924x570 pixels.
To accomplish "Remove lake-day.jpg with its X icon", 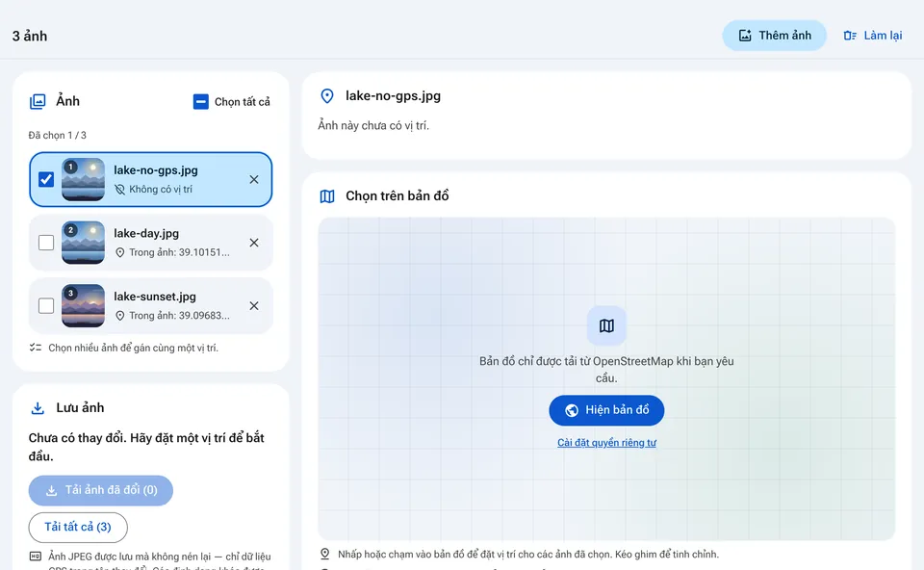I will [254, 243].
